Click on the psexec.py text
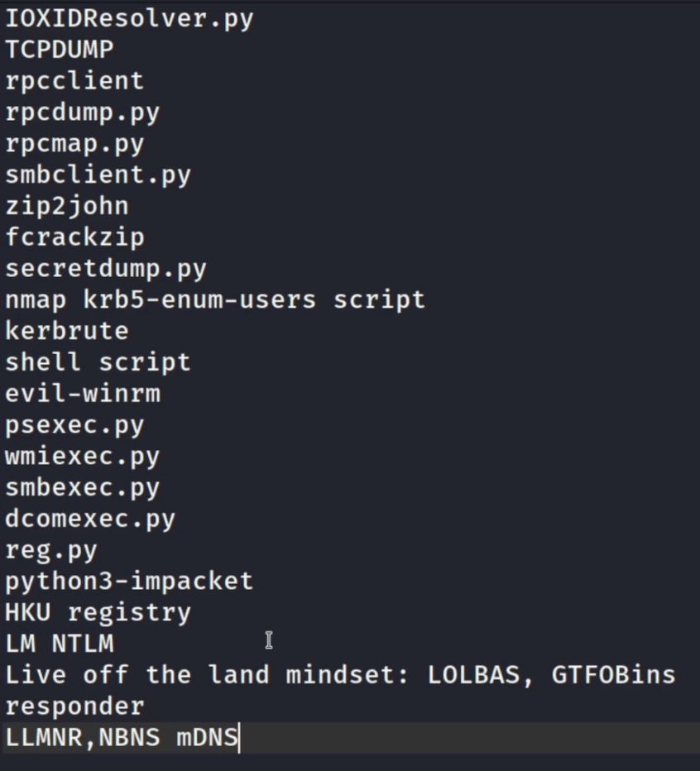The width and height of the screenshot is (700, 771). 74,425
